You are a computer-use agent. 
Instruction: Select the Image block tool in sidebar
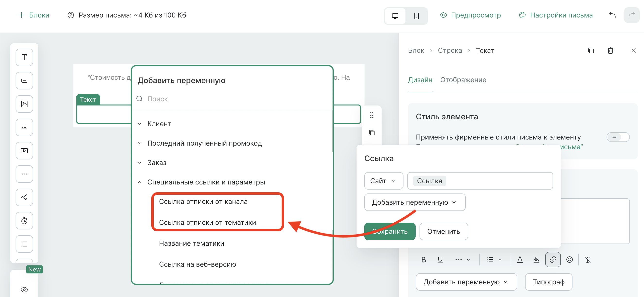[24, 104]
